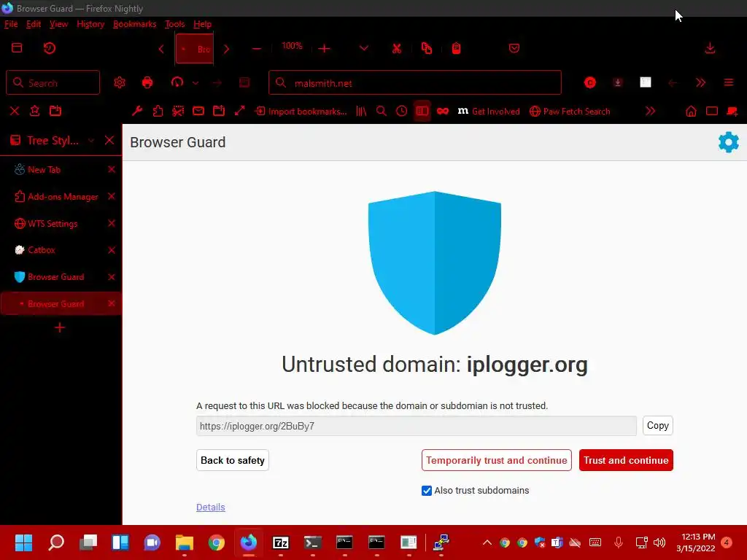
Task: Open Browser Guard settings gear icon
Action: (728, 142)
